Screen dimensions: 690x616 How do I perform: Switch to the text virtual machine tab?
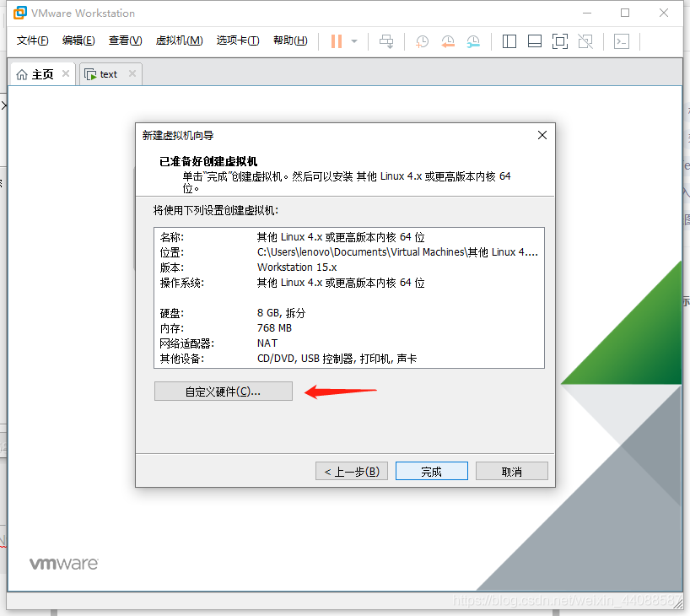pos(110,74)
